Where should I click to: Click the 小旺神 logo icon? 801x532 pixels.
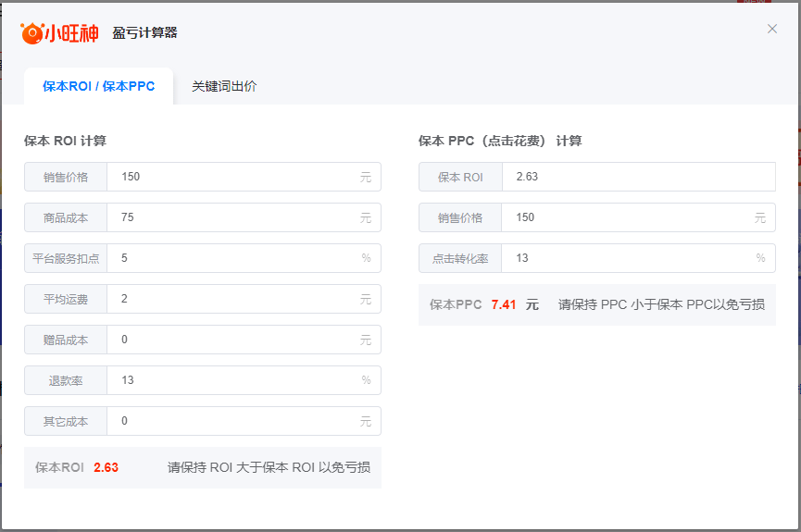(31, 33)
